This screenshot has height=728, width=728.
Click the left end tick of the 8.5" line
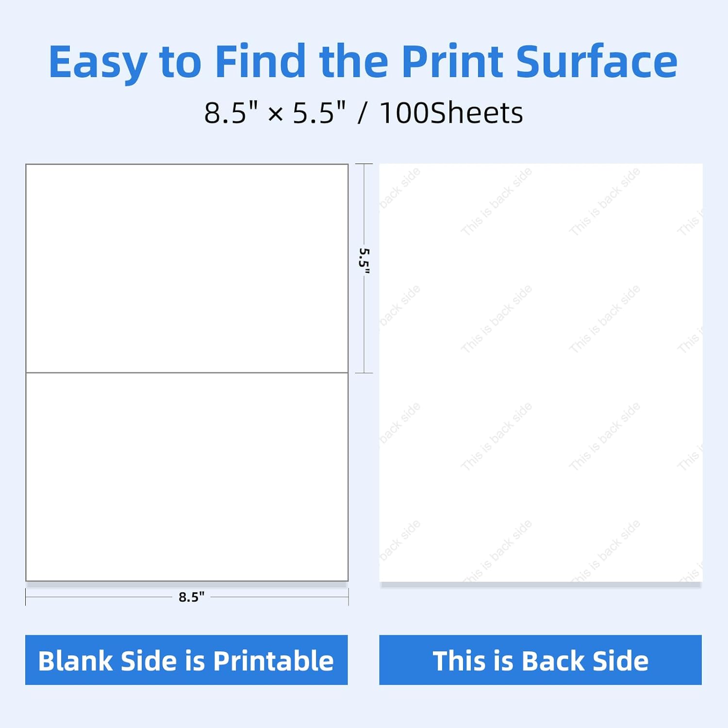point(26,597)
